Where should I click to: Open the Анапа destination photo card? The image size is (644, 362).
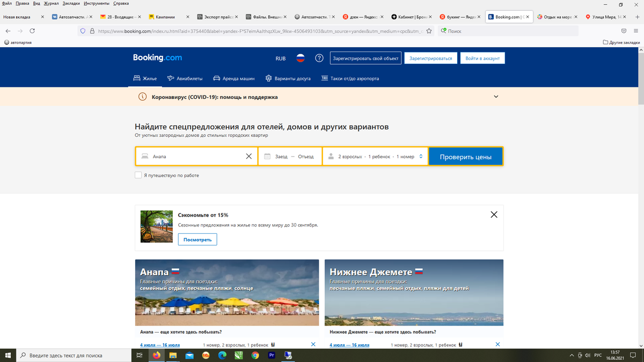226,292
